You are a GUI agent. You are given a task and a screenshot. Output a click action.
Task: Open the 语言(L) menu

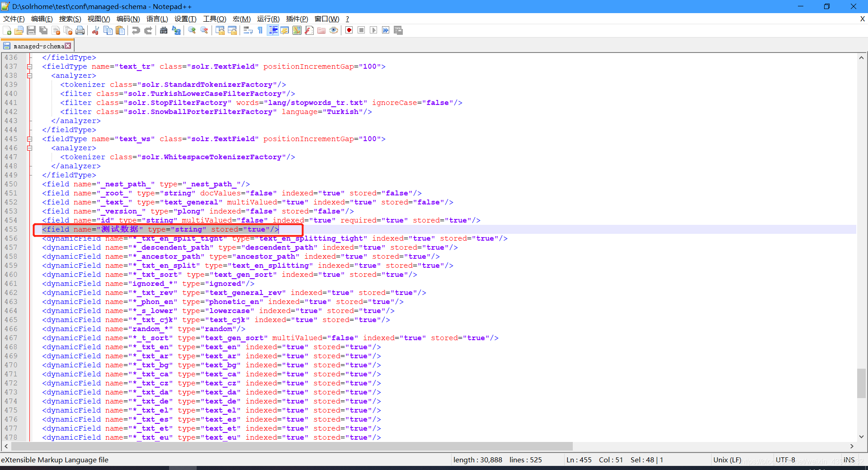point(157,19)
